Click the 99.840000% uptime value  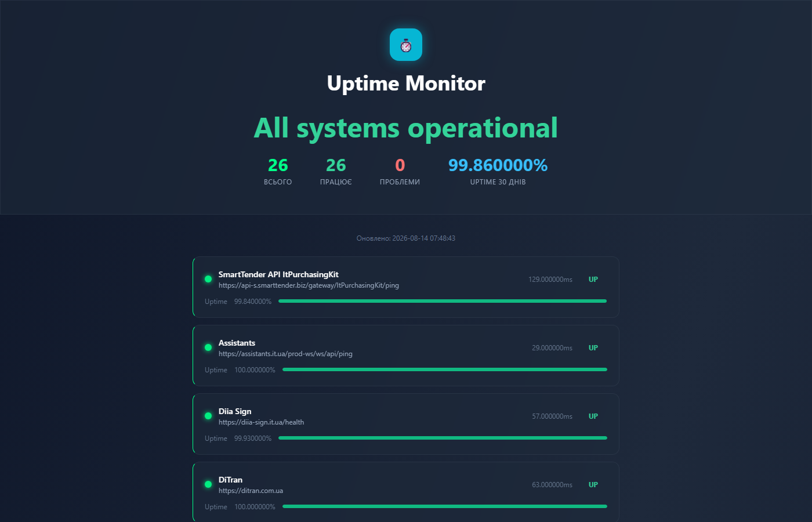coord(253,302)
